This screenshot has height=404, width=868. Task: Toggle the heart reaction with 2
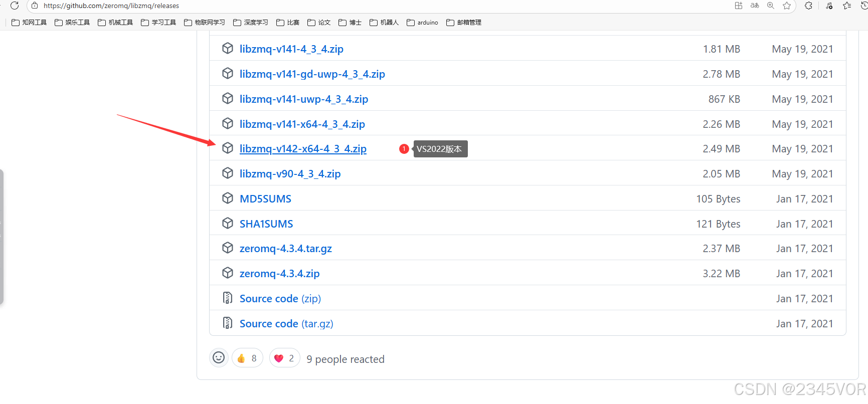click(285, 358)
